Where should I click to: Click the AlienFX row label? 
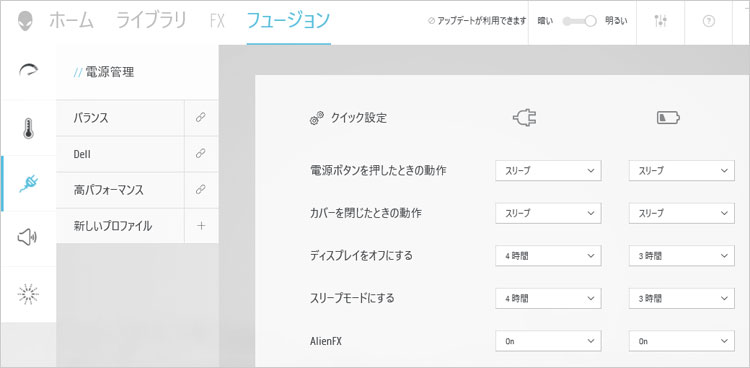[326, 341]
